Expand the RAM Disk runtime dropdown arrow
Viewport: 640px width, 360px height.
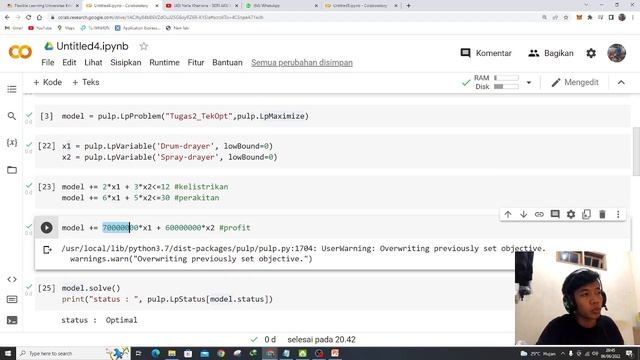529,82
